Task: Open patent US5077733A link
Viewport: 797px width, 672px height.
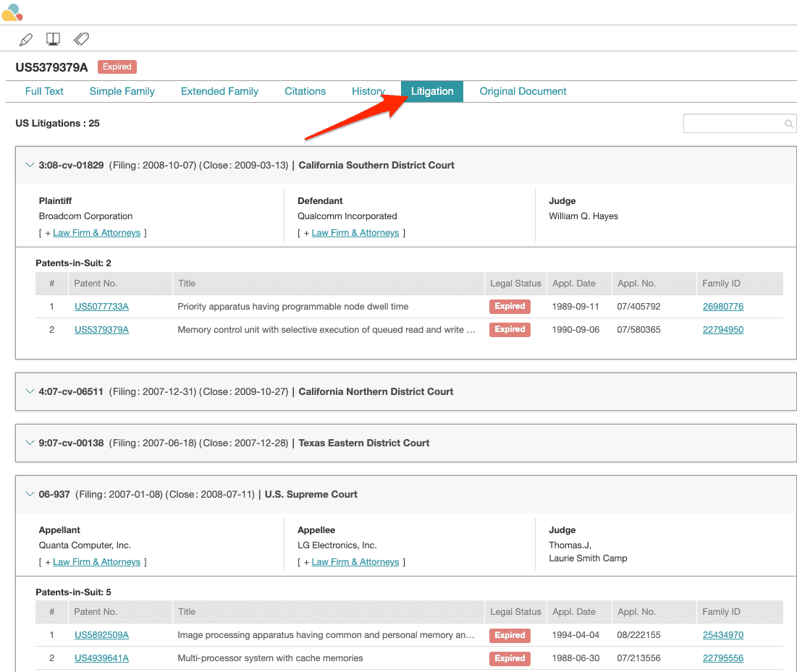Action: [x=101, y=306]
